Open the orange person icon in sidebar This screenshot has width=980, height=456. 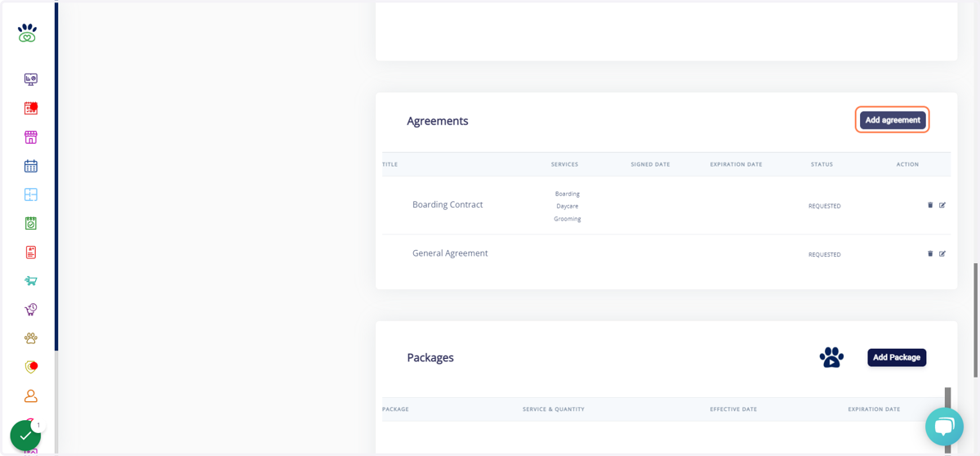pos(30,396)
